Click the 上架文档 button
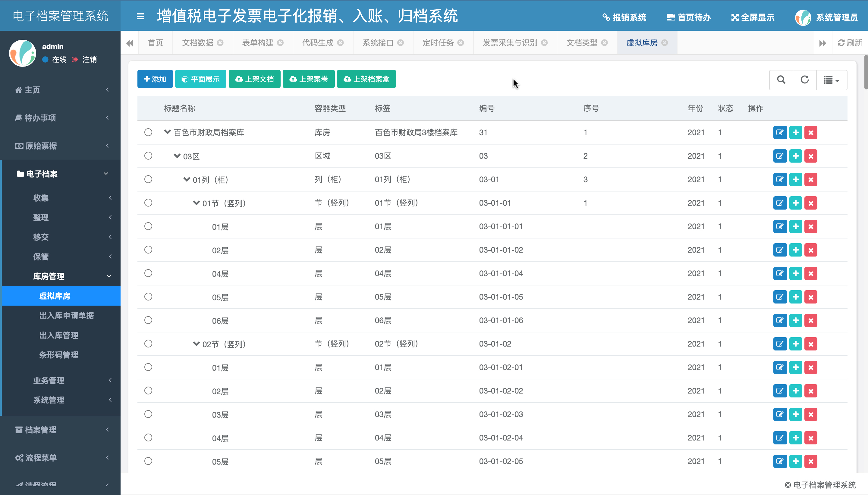The height and width of the screenshot is (495, 868). tap(254, 79)
